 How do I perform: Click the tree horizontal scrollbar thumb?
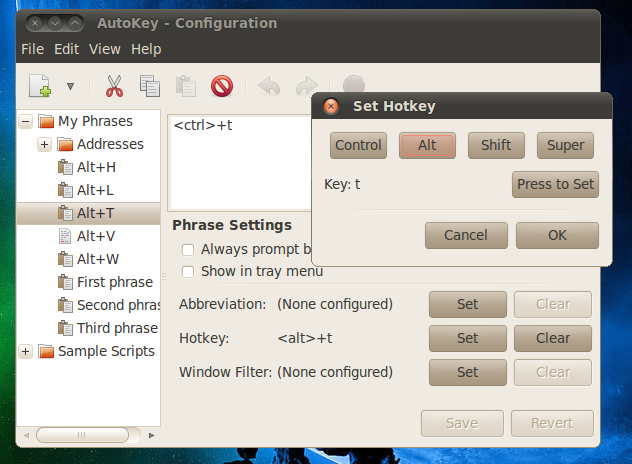click(x=82, y=435)
